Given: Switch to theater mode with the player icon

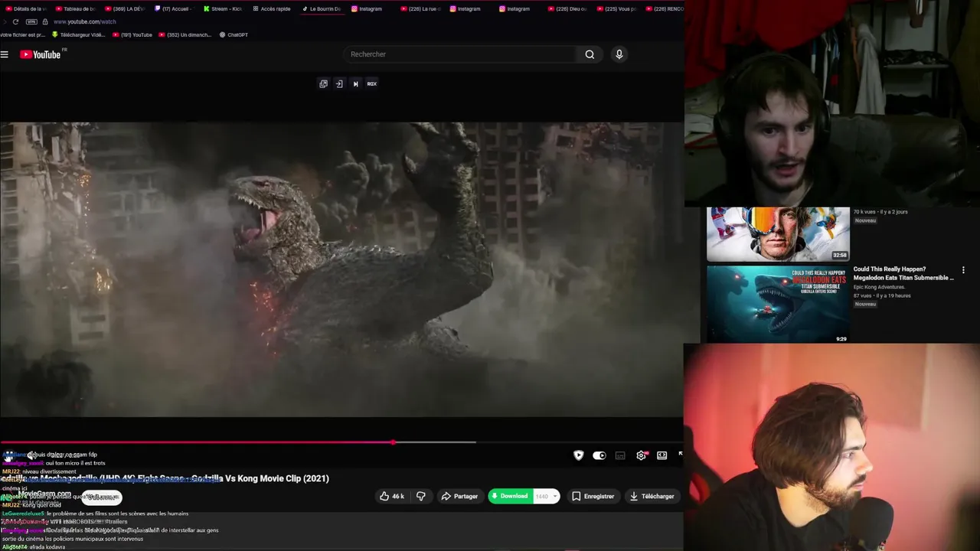Looking at the screenshot, I should click(661, 455).
